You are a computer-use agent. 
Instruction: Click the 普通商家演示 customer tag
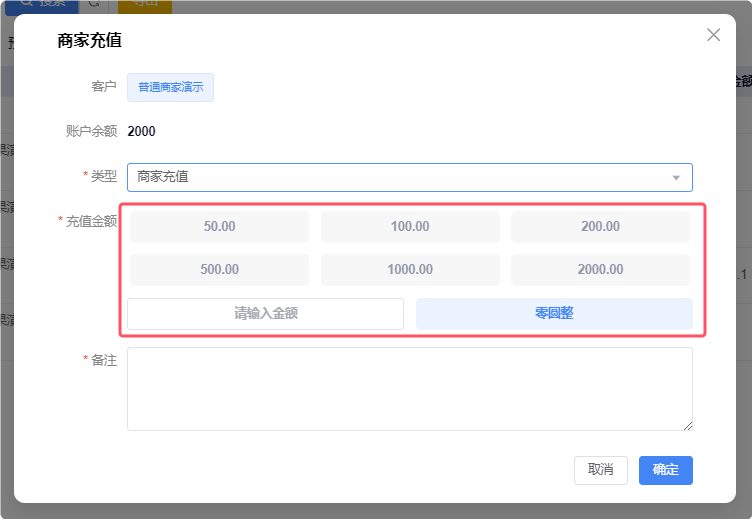[170, 87]
